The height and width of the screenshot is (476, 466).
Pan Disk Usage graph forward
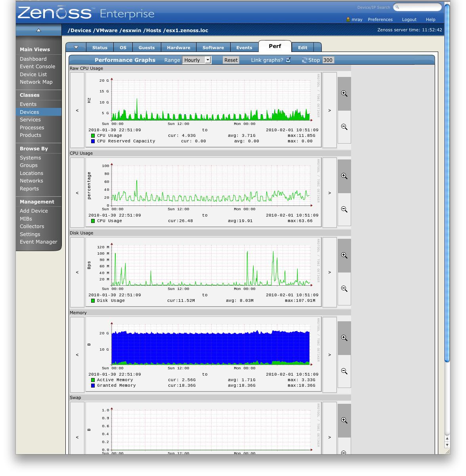[x=329, y=272]
